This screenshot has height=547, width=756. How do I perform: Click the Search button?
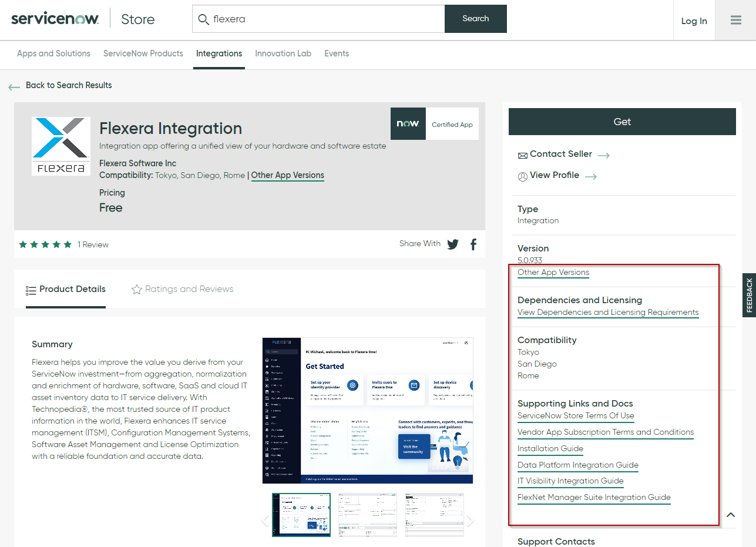click(476, 19)
